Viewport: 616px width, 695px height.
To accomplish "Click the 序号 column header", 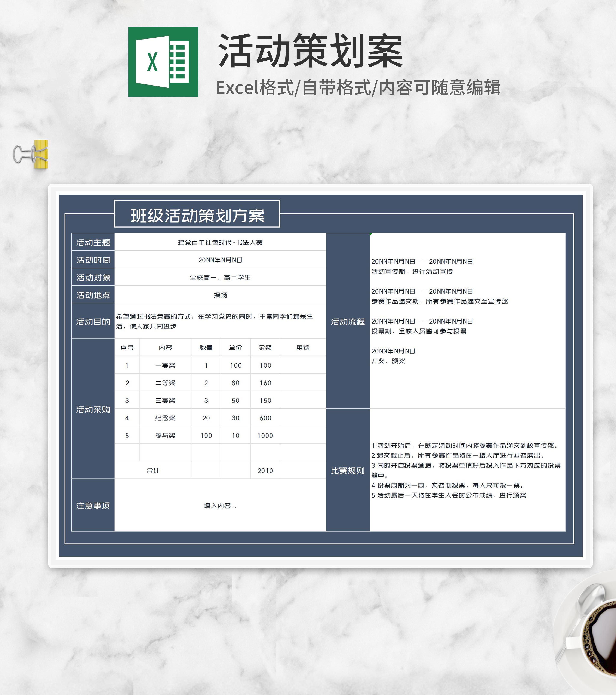I will 127,347.
